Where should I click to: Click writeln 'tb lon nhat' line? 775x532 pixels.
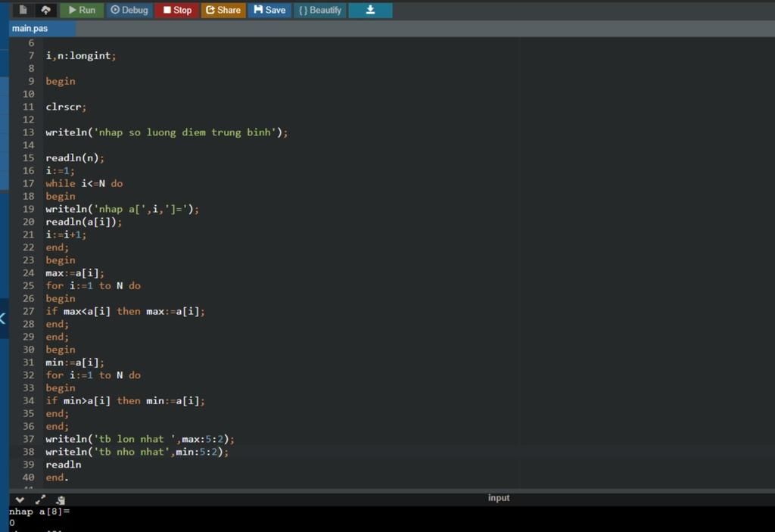(140, 439)
